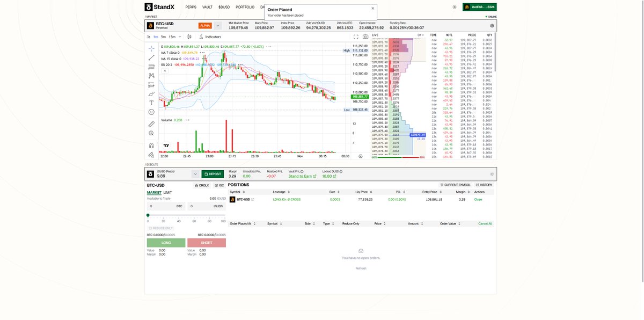Click the SHORT order button
This screenshot has height=320, width=644.
[207, 243]
